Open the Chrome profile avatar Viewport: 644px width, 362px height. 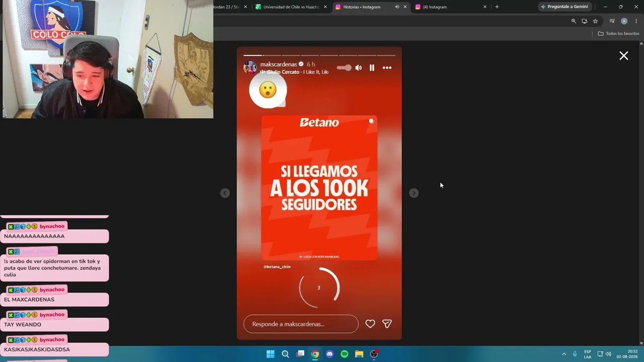[x=624, y=21]
